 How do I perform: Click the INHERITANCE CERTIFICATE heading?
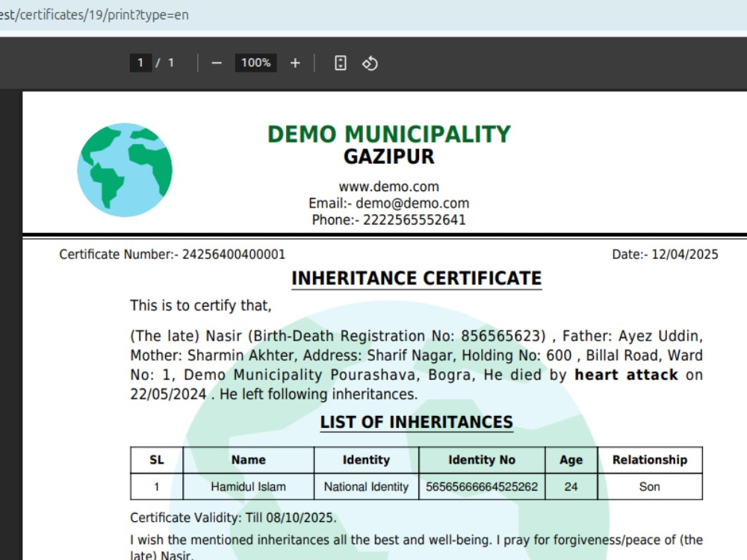point(416,278)
